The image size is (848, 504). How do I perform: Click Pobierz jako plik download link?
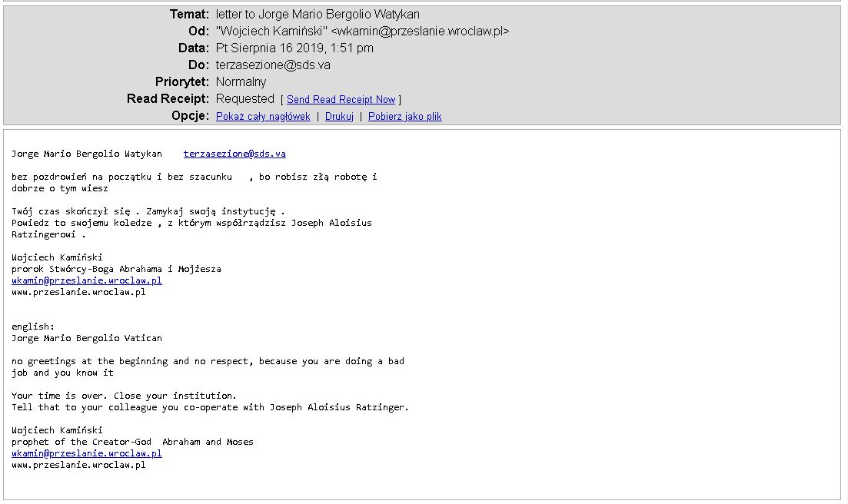tap(405, 117)
